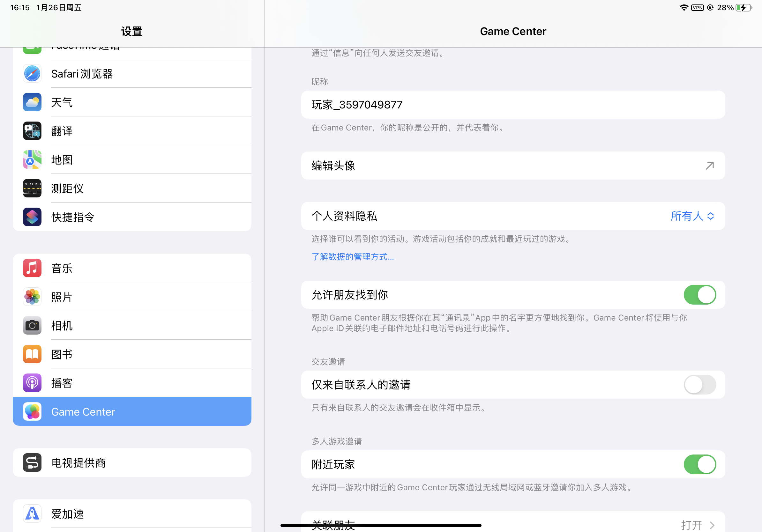Open 了解数据的管理方式 link
Viewport: 762px width, 532px height.
[x=353, y=257]
